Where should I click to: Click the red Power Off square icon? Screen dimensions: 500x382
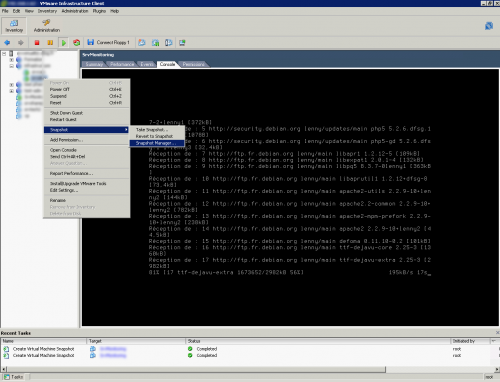37,43
